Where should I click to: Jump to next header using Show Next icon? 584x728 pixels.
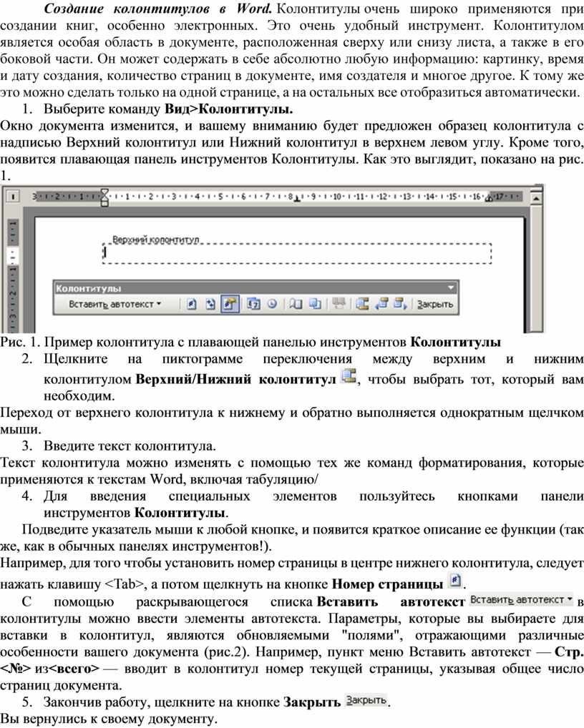[x=400, y=305]
